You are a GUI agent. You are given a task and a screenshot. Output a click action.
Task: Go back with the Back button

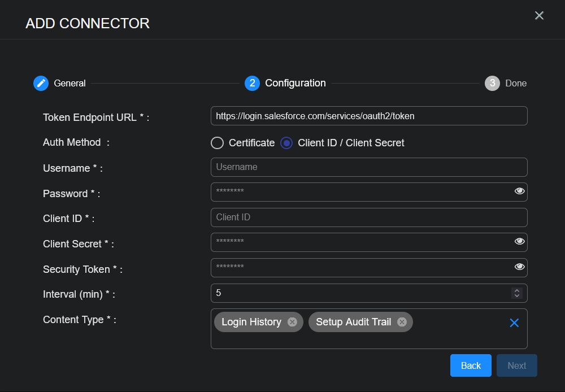[x=471, y=365]
